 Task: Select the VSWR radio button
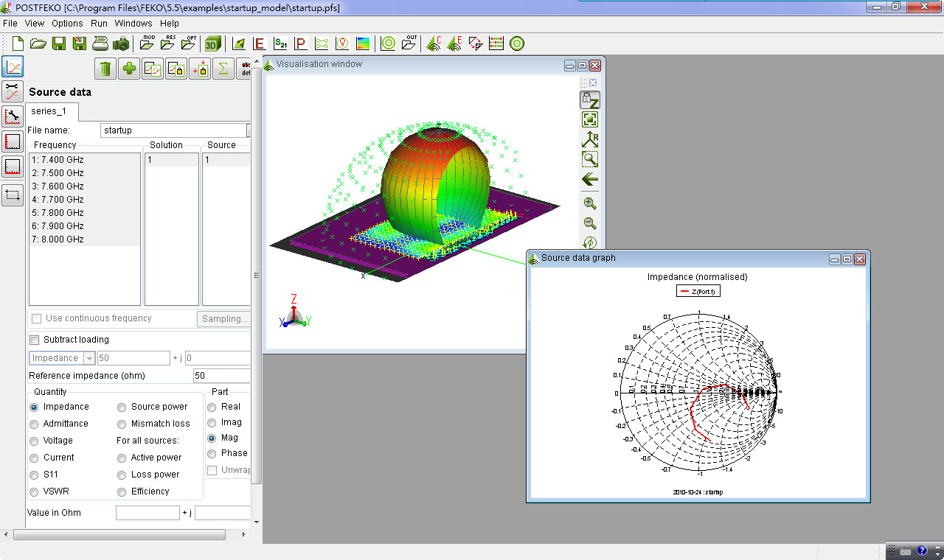point(34,491)
